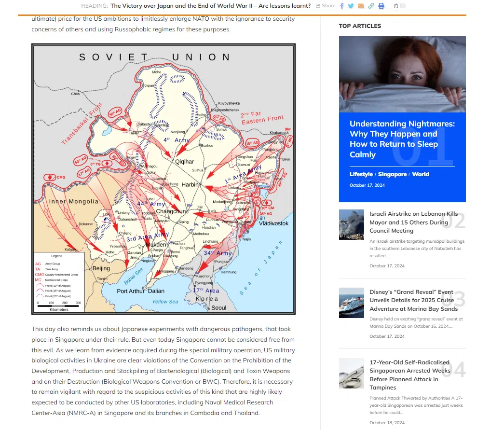The width and height of the screenshot is (504, 430).
Task: Copy the article link via chain icon
Action: pos(370,6)
